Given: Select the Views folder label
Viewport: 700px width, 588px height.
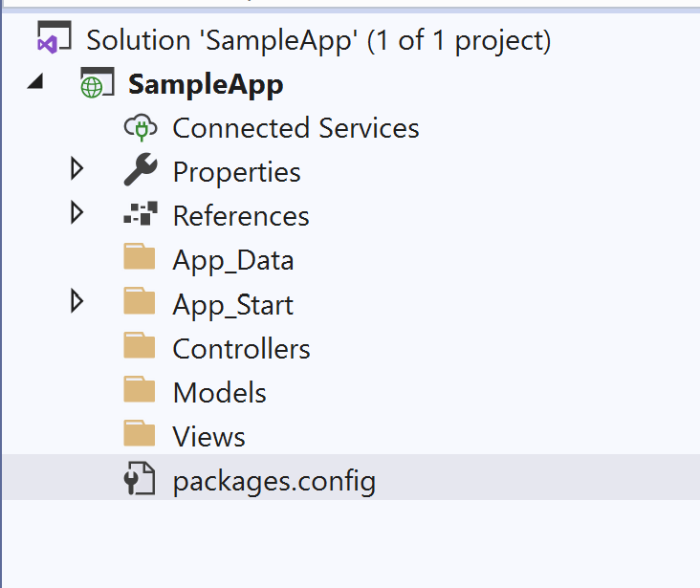Looking at the screenshot, I should pyautogui.click(x=208, y=437).
